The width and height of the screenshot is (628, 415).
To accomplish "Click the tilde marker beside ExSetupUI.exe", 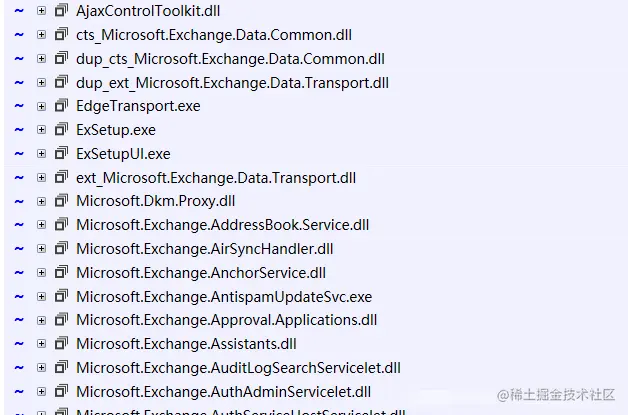I will tap(18, 154).
